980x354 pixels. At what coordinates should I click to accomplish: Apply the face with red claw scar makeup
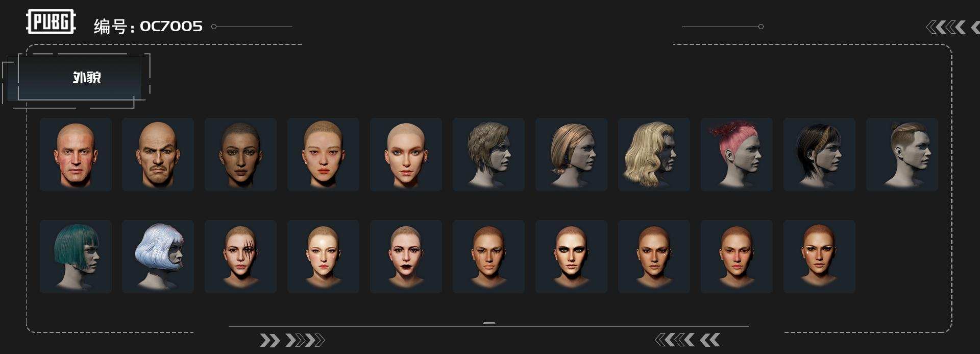pos(240,256)
